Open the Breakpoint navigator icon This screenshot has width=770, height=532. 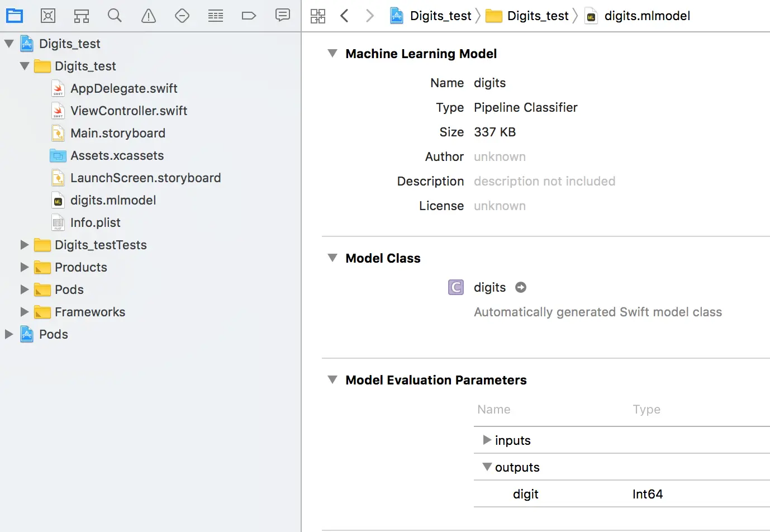pyautogui.click(x=249, y=16)
